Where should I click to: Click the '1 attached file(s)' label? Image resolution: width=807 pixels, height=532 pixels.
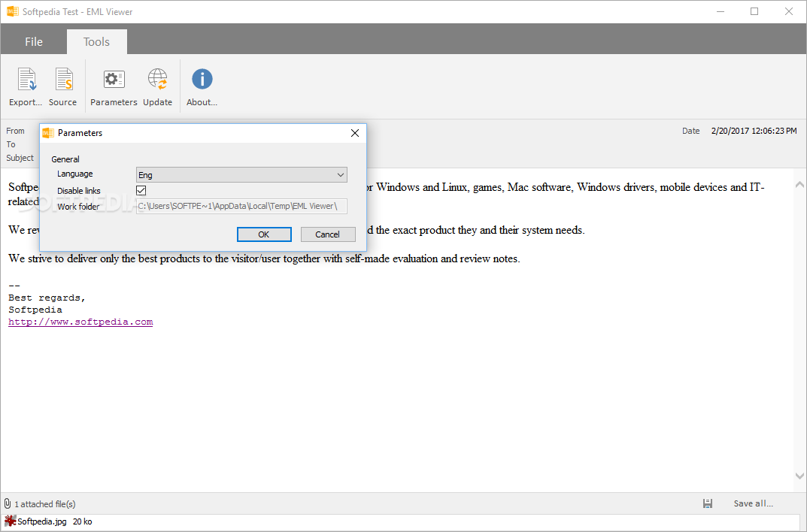(x=45, y=504)
